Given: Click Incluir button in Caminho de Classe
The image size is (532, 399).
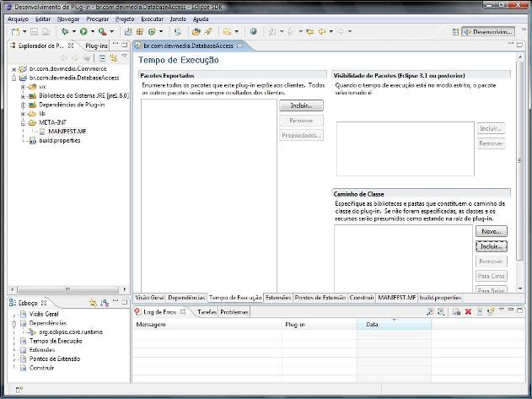Looking at the screenshot, I should coord(492,246).
